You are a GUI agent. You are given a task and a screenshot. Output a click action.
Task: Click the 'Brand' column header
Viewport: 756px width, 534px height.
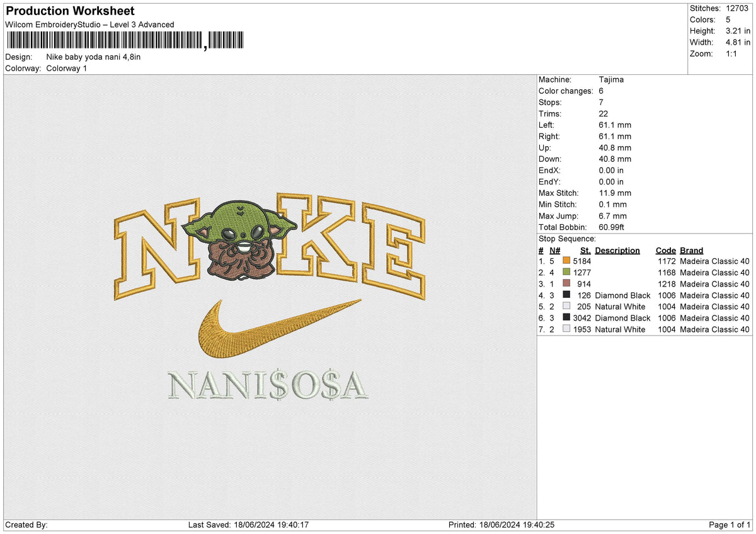[692, 251]
